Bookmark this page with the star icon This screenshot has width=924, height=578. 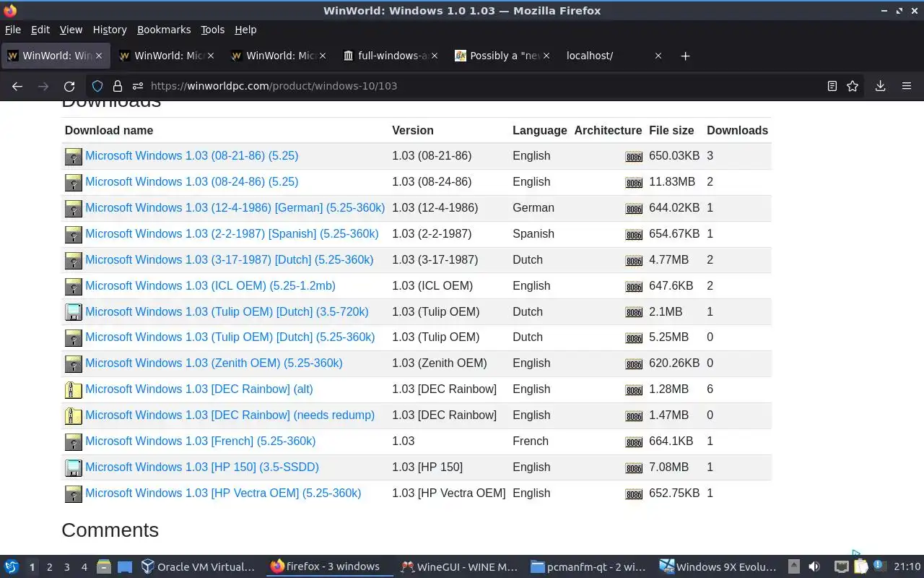(x=853, y=86)
